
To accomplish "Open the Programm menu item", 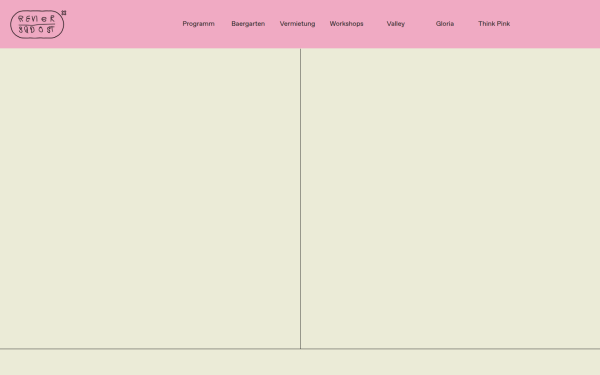I will pos(198,24).
